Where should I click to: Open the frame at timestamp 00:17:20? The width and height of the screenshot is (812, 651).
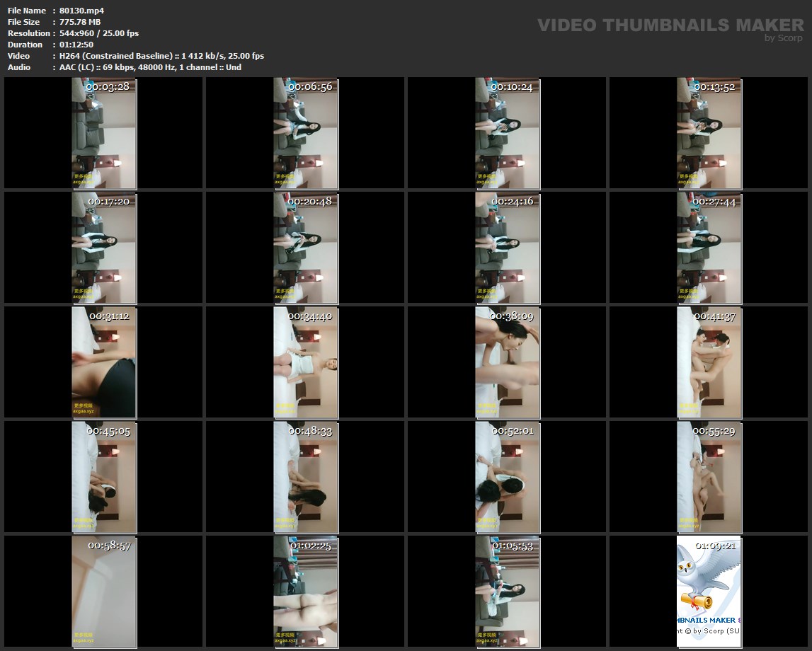[x=103, y=248]
